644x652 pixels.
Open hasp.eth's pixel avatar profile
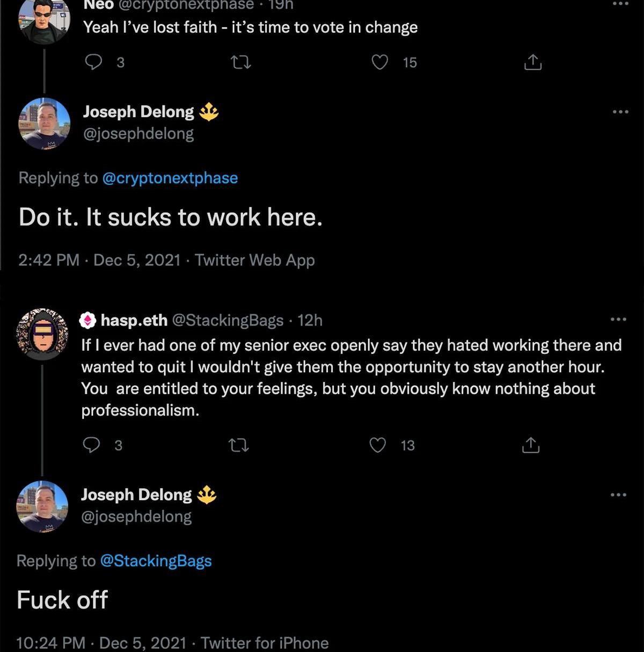[42, 334]
